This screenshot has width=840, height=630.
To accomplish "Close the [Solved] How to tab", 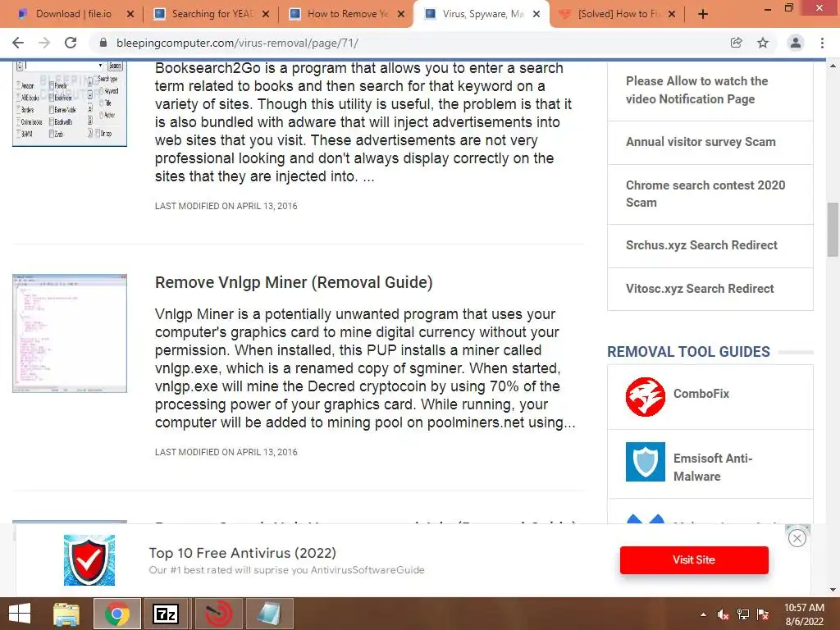I will (x=672, y=14).
